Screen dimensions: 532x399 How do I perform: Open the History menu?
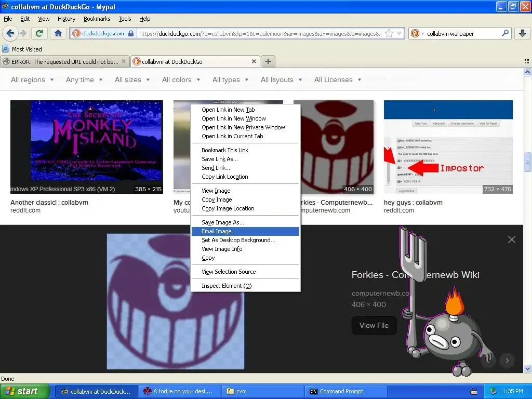click(x=66, y=19)
